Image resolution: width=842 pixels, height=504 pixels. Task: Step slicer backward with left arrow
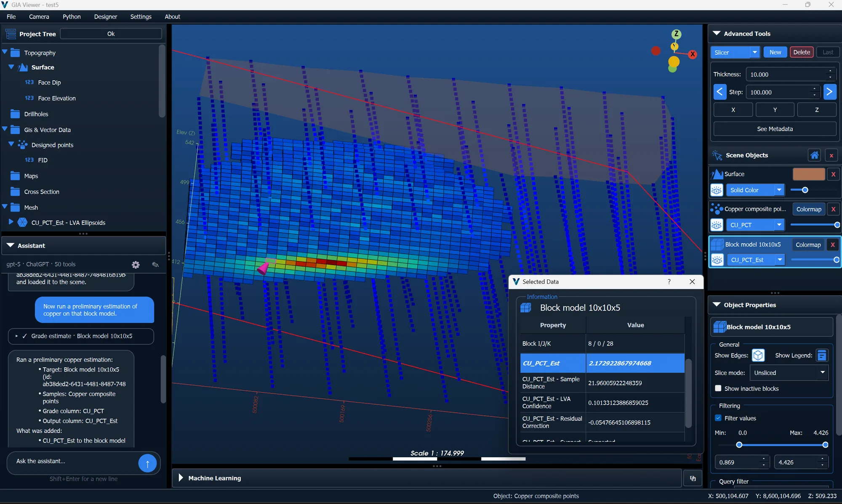click(x=720, y=92)
